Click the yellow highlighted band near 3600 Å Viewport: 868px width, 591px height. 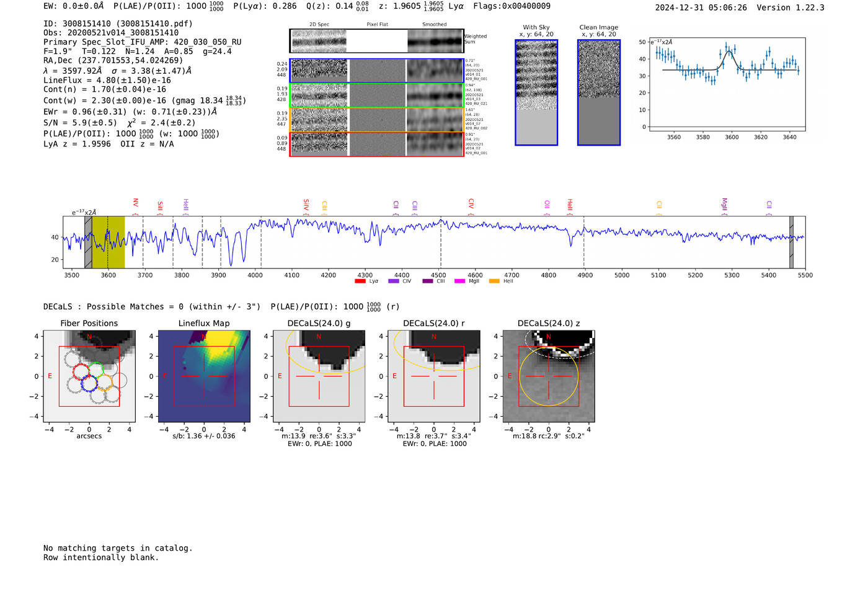point(108,242)
